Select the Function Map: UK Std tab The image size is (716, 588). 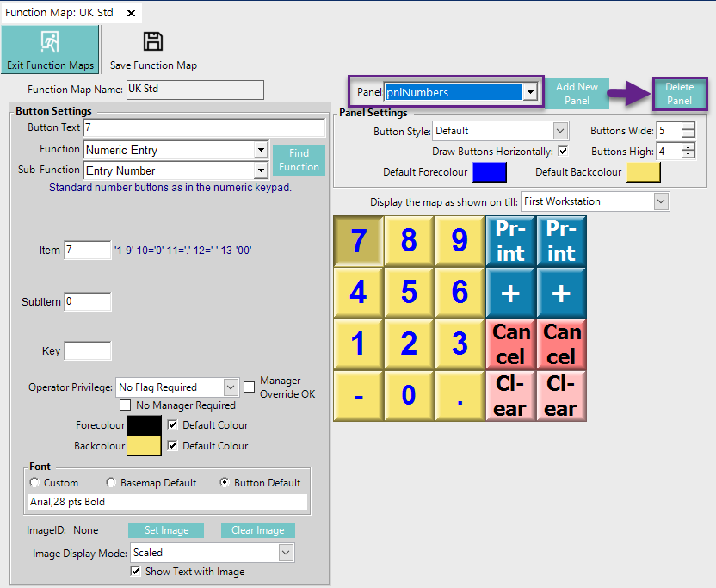coord(60,14)
